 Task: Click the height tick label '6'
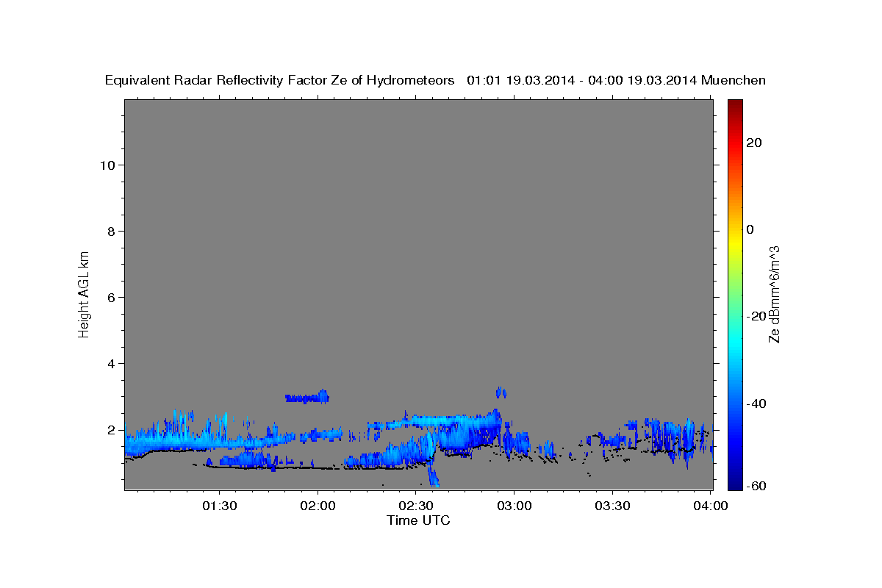[x=110, y=298]
